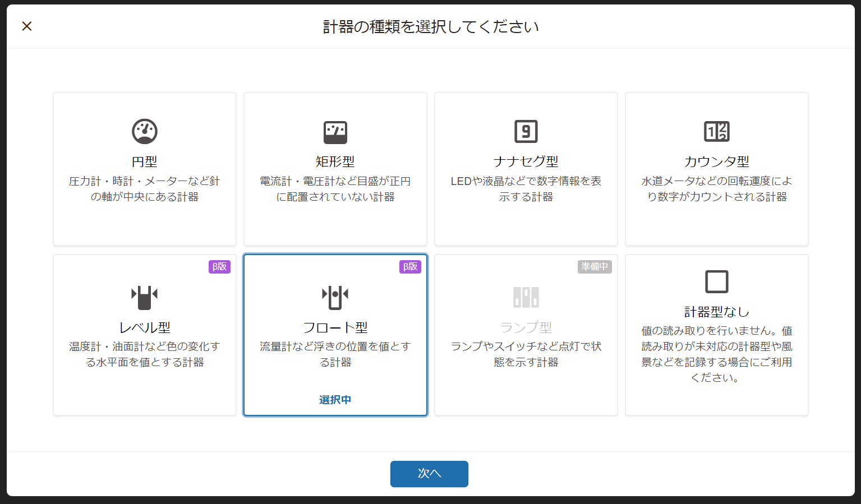Screen dimensions: 861x504
Task: Select the 円型 card title
Action: (145, 161)
